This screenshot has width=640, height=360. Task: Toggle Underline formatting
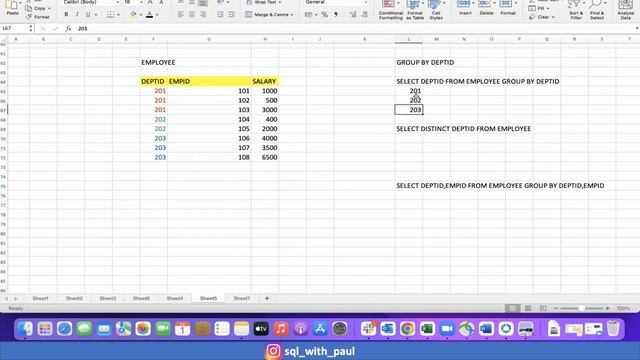click(87, 15)
